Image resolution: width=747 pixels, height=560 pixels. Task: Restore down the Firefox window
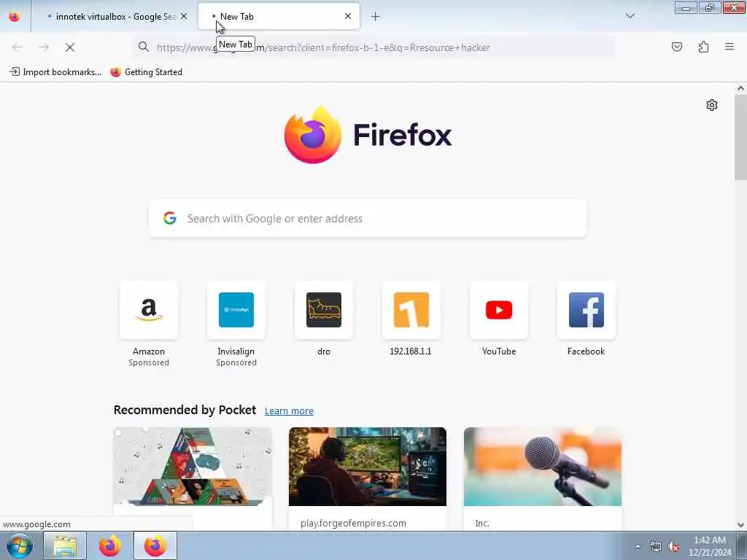[710, 7]
